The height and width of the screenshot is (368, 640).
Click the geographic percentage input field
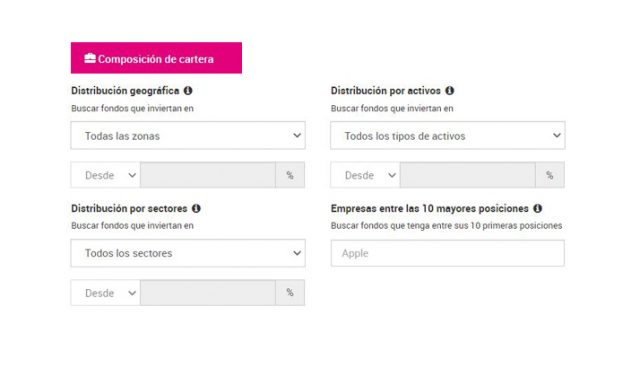coord(208,175)
